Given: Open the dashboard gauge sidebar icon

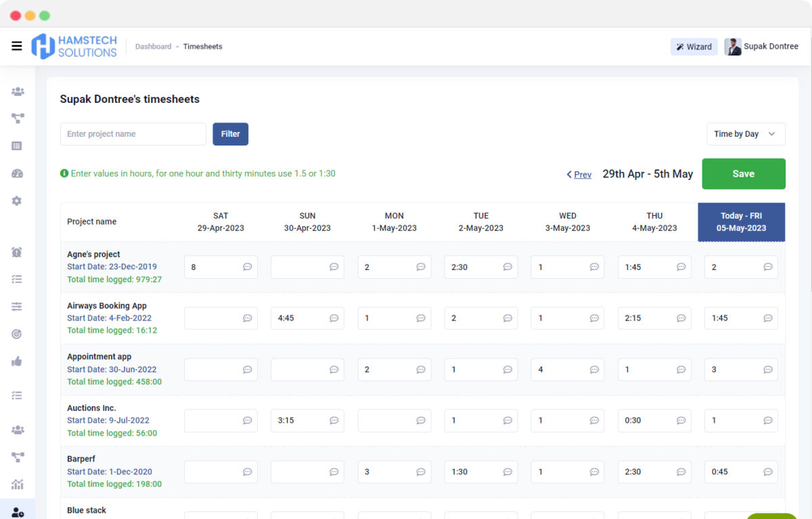Looking at the screenshot, I should pos(17,173).
